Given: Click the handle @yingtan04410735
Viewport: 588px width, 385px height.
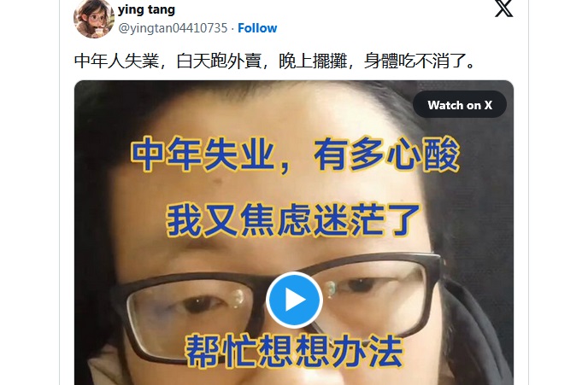Looking at the screenshot, I should pos(173,28).
